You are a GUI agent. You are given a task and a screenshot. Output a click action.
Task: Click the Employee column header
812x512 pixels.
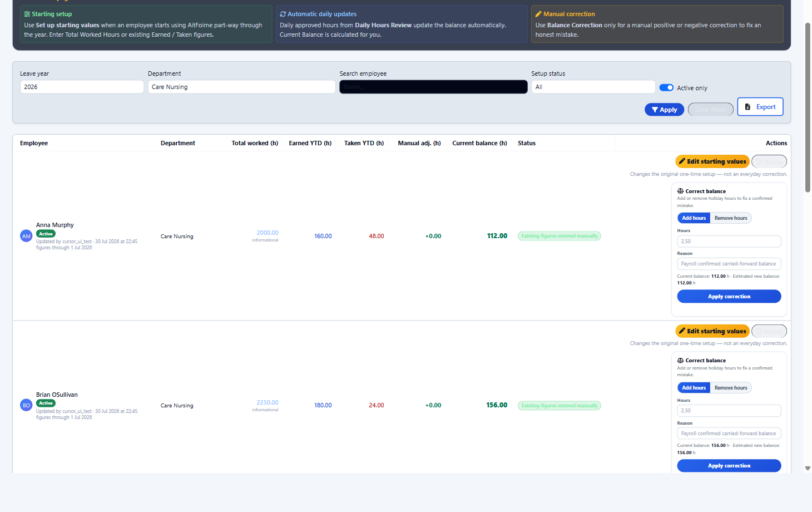coord(34,143)
